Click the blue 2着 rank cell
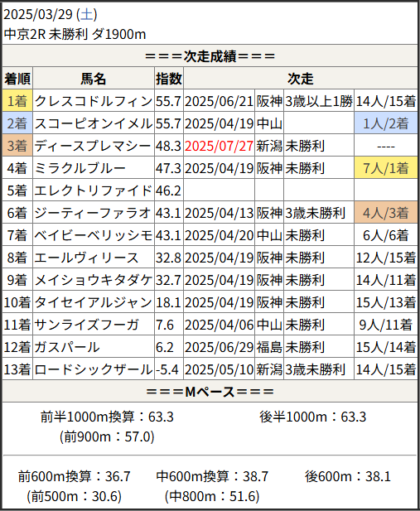The width and height of the screenshot is (420, 511). click(x=17, y=123)
